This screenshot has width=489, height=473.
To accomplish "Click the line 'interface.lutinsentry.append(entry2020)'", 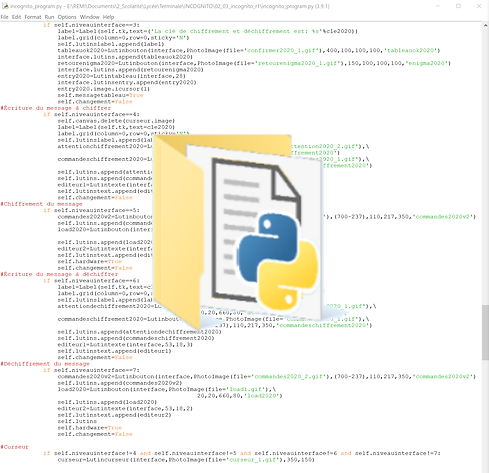I will pos(127,82).
